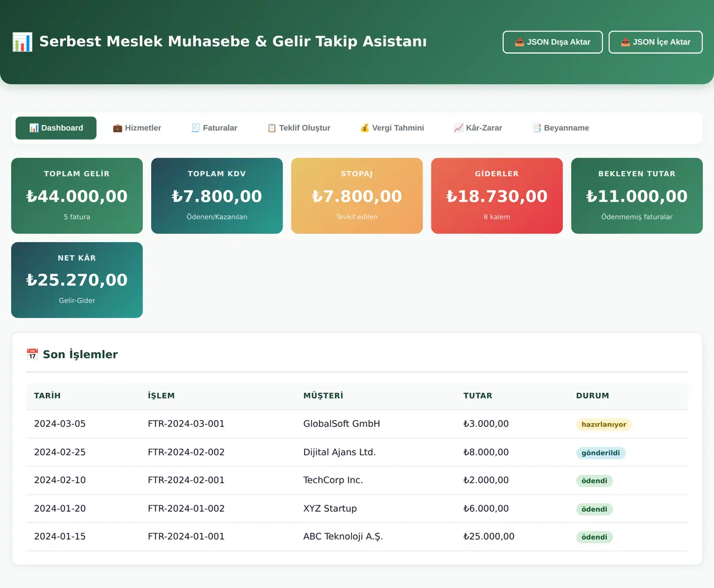Click customer name XYZ Startup
714x588 pixels.
pos(330,509)
